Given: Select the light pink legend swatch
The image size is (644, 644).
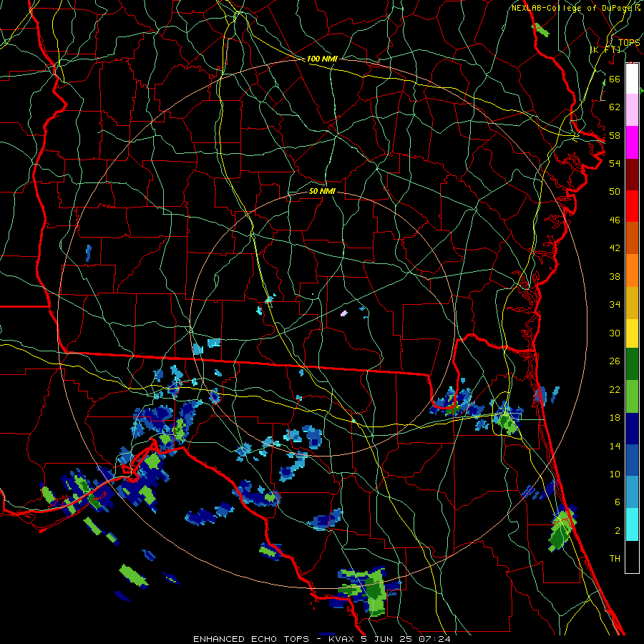Looking at the screenshot, I should 632,109.
